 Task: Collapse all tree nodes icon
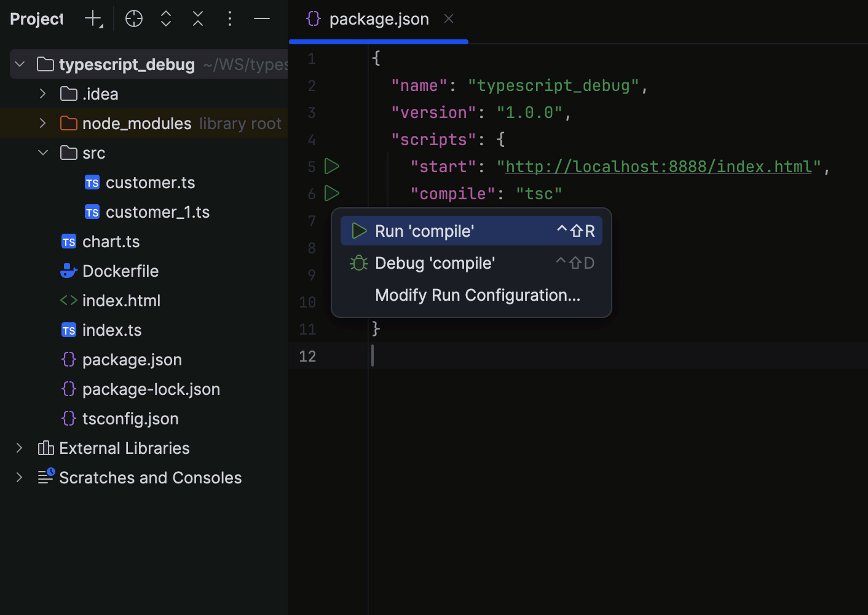pyautogui.click(x=198, y=19)
